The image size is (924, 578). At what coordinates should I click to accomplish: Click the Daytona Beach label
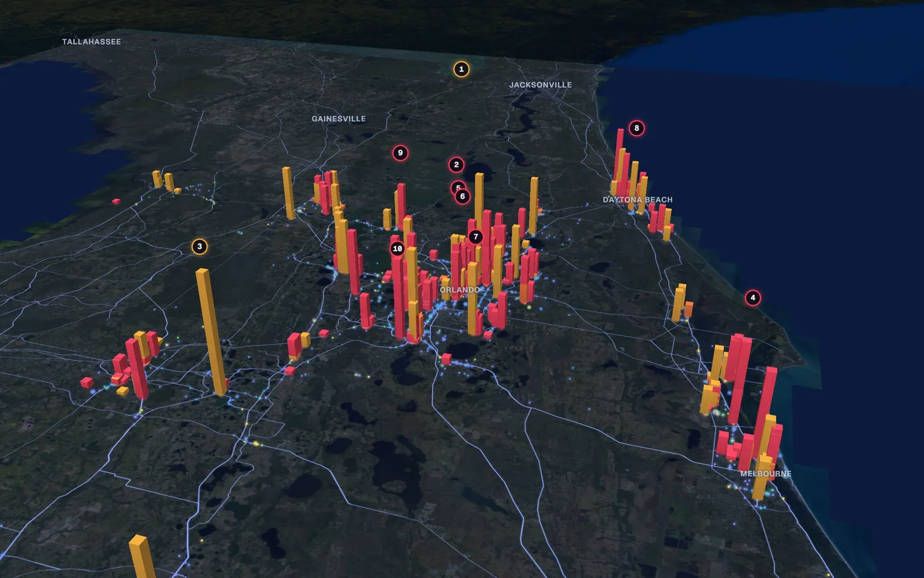pyautogui.click(x=638, y=200)
